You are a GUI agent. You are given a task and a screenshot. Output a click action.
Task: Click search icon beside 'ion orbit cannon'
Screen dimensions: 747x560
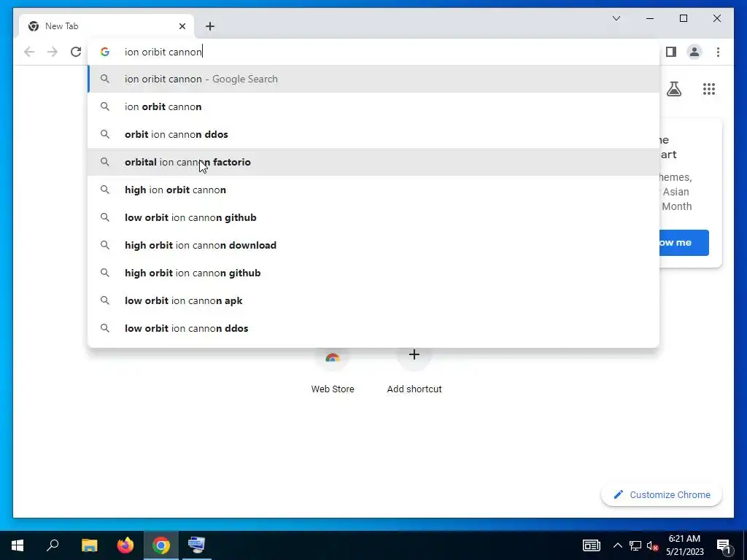(105, 106)
